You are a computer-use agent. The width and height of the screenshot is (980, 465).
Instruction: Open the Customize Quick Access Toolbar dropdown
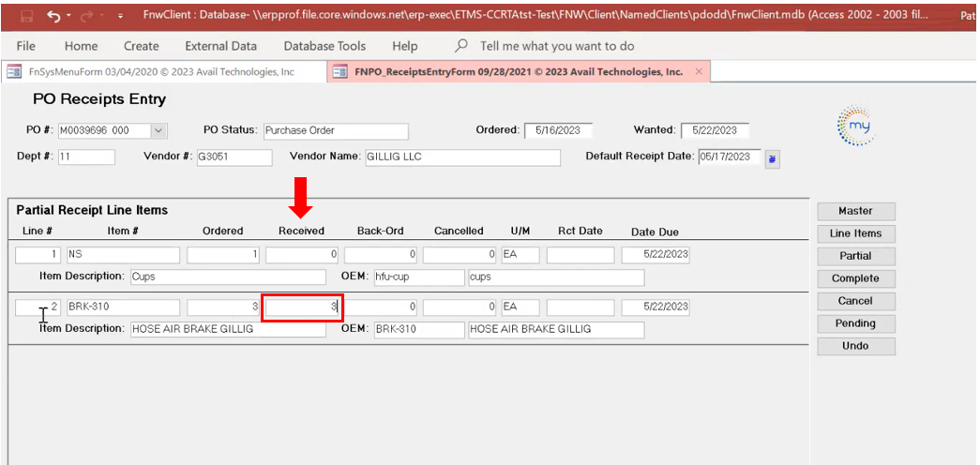coord(120,16)
